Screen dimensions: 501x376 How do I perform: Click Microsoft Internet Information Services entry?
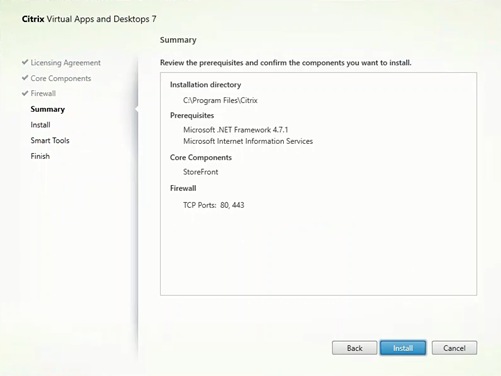[248, 141]
